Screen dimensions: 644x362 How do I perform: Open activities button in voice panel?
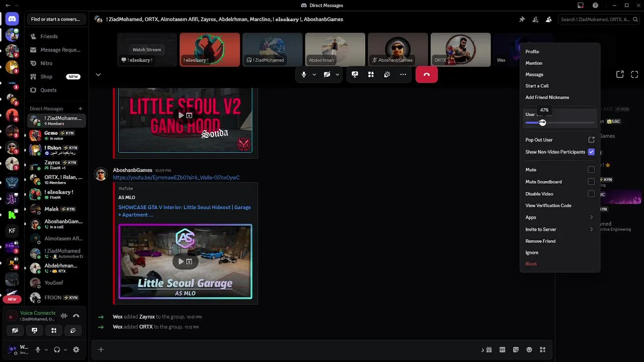tap(54, 330)
